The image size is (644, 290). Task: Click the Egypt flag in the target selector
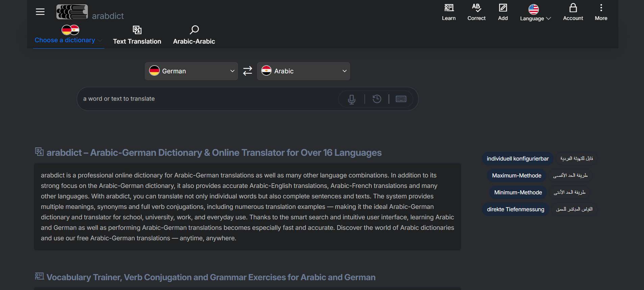(x=266, y=70)
